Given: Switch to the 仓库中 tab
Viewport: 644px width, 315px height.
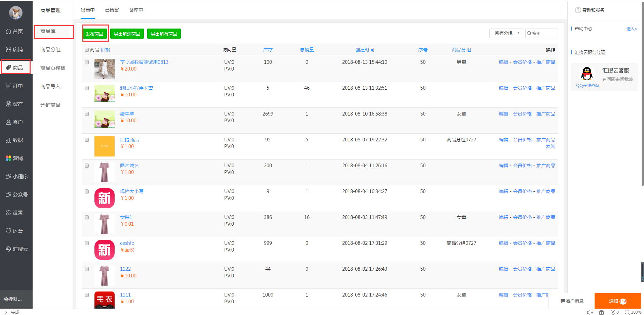Looking at the screenshot, I should (136, 10).
